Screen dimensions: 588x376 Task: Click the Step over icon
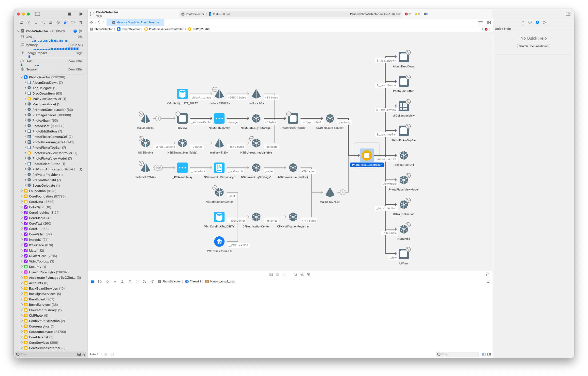coord(107,281)
